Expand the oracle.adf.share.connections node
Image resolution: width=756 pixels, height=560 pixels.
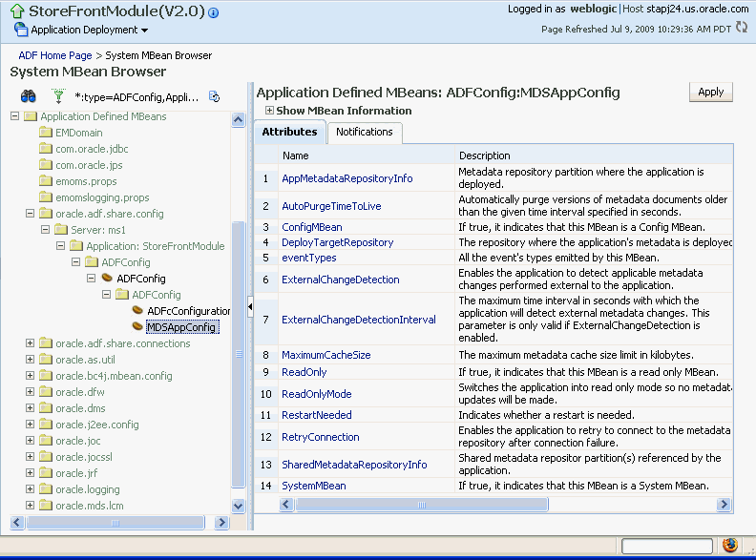pyautogui.click(x=30, y=342)
